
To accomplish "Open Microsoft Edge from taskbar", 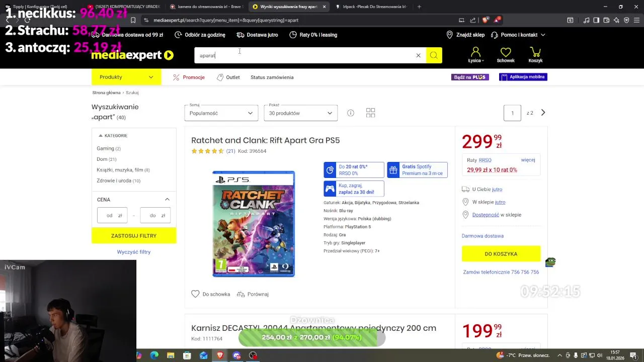I will tap(154, 355).
